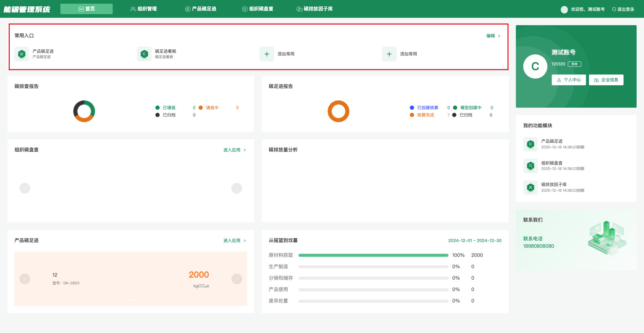Screen dimensions: 644x333
Task: Click green 已填报 legend dot
Action: coord(157,108)
